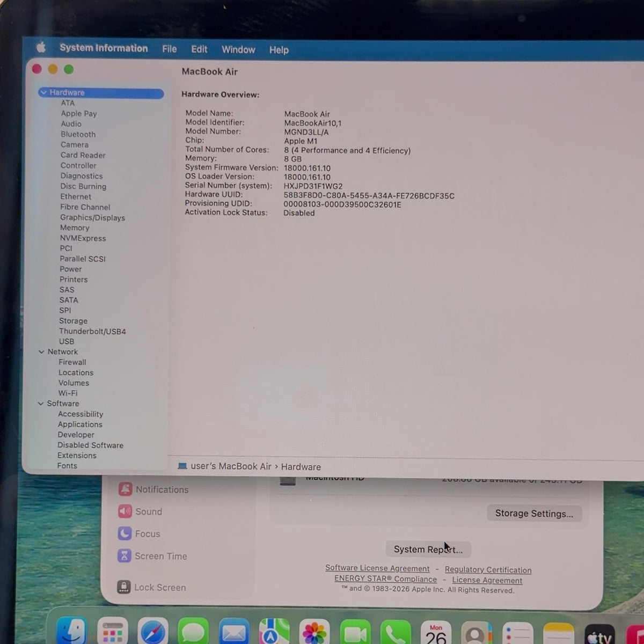Open Reminders in the Dock
This screenshot has height=644, width=644.
[x=518, y=634]
